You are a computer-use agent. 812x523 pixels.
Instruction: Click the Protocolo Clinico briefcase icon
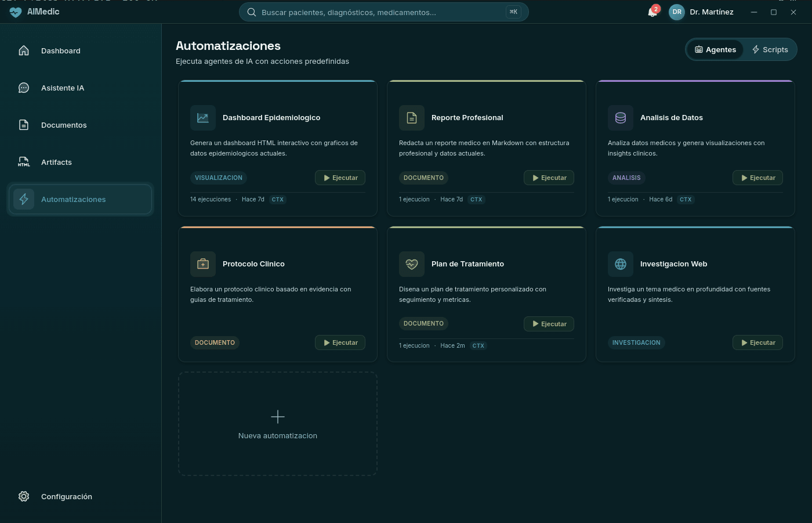pyautogui.click(x=203, y=264)
